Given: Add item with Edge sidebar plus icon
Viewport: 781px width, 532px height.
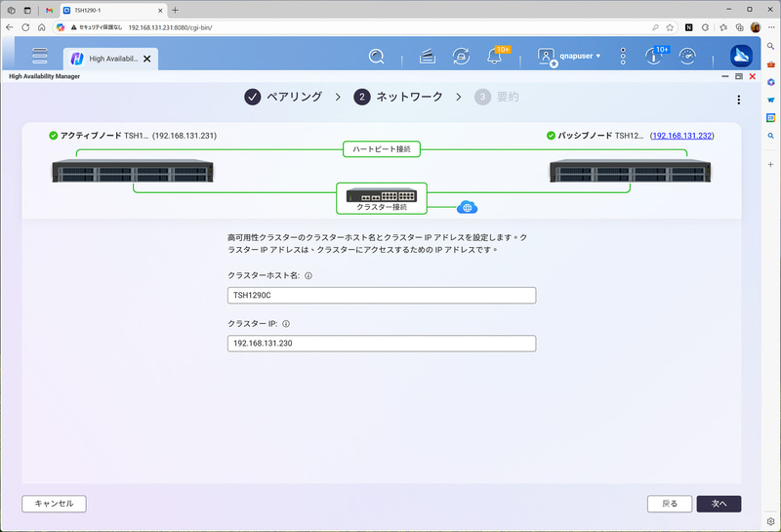Looking at the screenshot, I should [770, 164].
